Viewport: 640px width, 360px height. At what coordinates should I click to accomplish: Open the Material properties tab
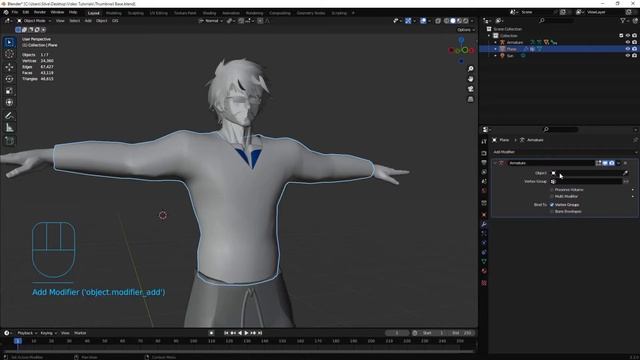click(x=484, y=271)
